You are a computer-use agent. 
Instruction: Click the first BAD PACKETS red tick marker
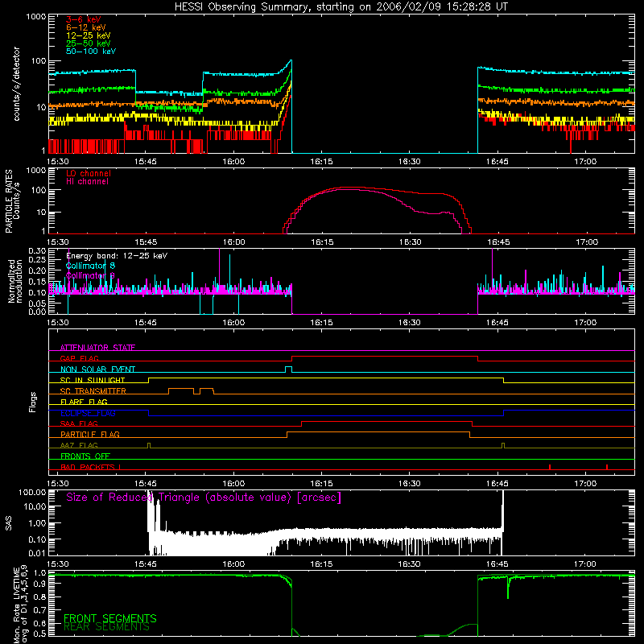(550, 467)
